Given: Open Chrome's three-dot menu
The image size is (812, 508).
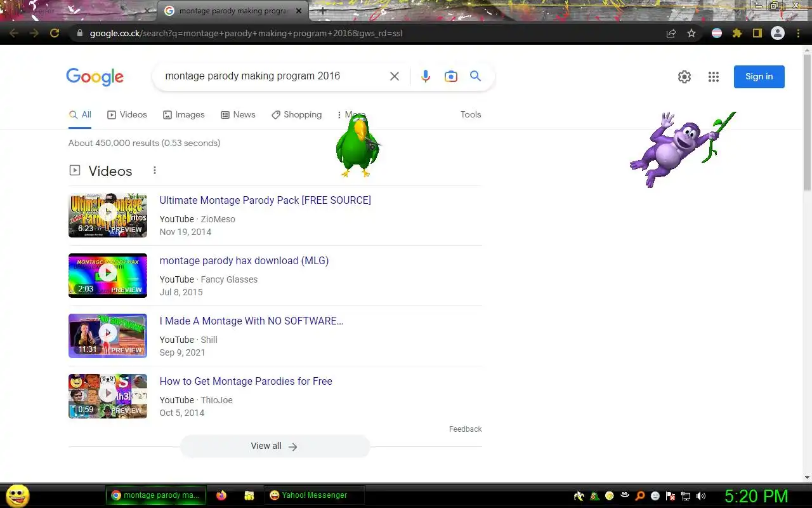Looking at the screenshot, I should tap(799, 33).
